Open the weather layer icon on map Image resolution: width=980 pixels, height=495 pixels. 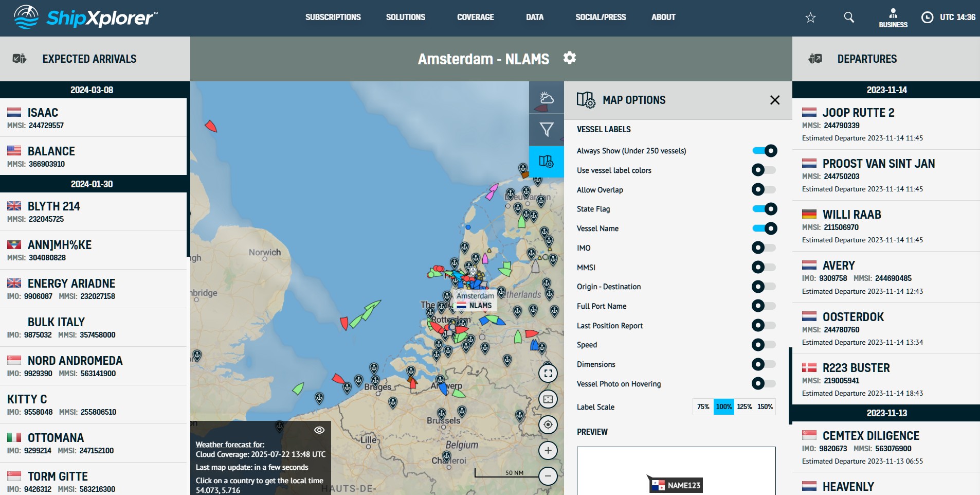pyautogui.click(x=546, y=98)
